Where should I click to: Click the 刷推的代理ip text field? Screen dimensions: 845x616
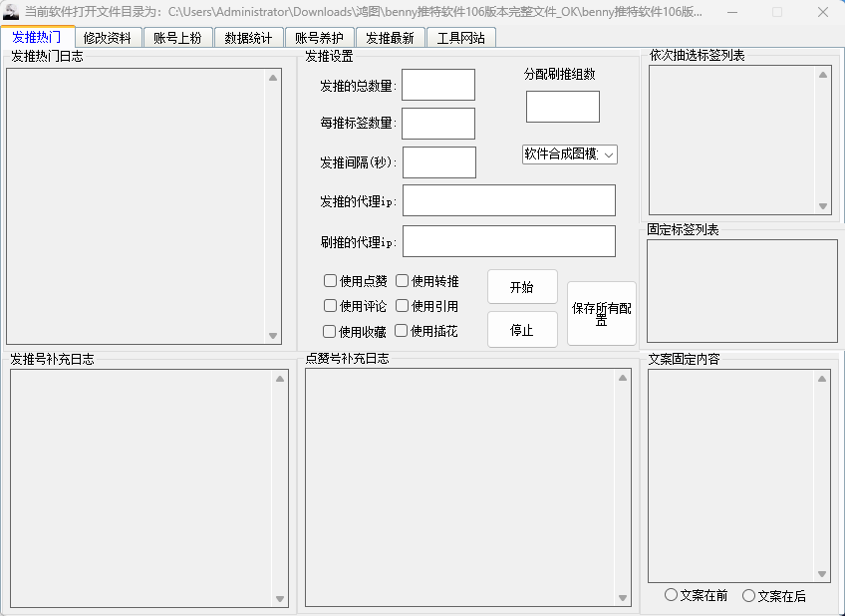coord(509,241)
